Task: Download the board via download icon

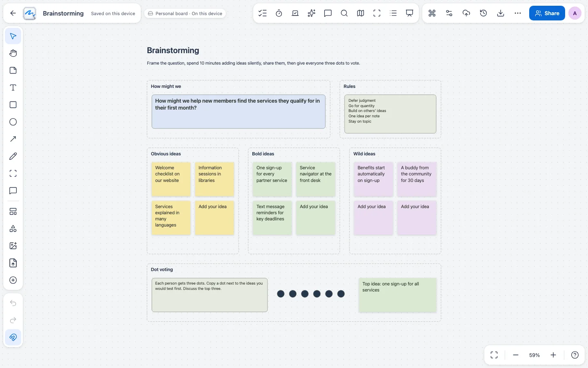Action: pos(501,13)
